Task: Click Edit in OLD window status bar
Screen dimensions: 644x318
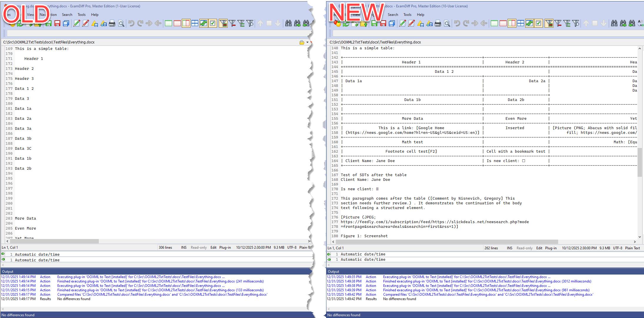Action: click(x=213, y=248)
